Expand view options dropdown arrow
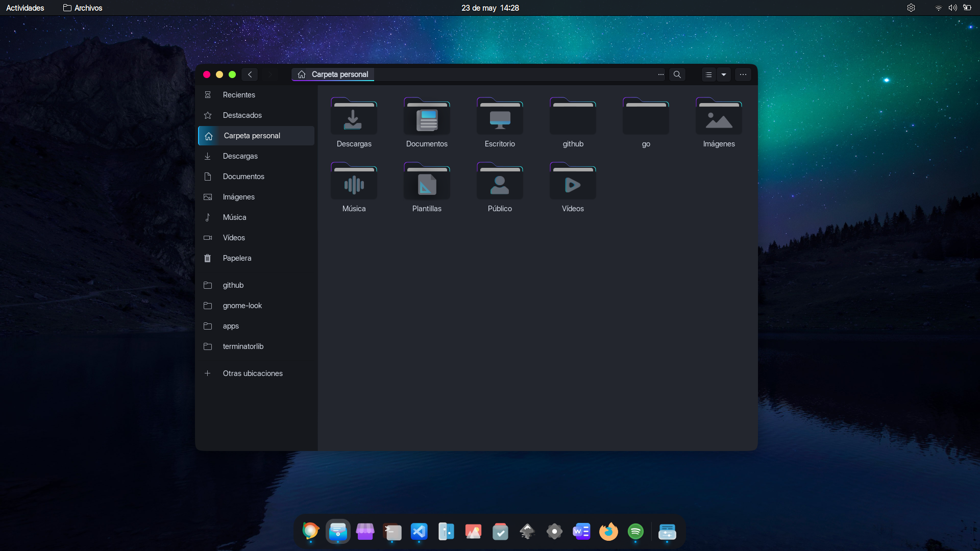Viewport: 980px width, 551px height. coord(724,74)
